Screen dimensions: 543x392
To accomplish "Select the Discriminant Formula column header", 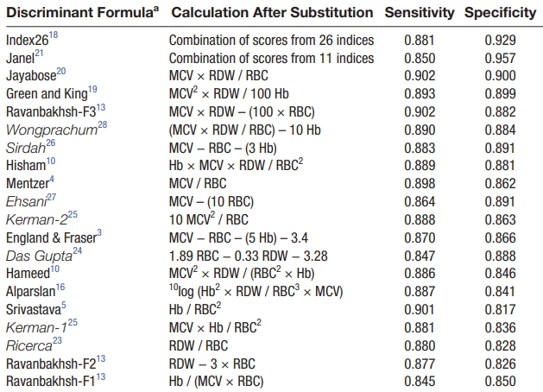I will tap(82, 12).
